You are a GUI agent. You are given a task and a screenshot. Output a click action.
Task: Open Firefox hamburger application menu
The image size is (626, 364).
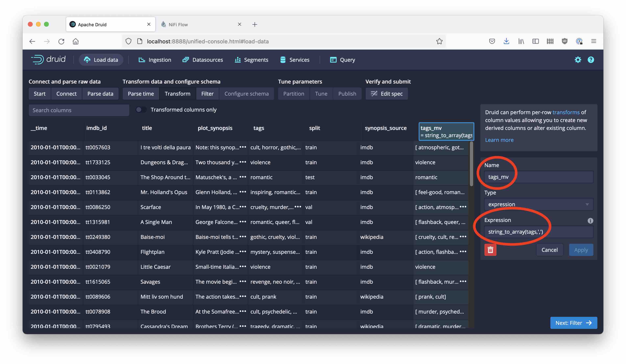[594, 41]
